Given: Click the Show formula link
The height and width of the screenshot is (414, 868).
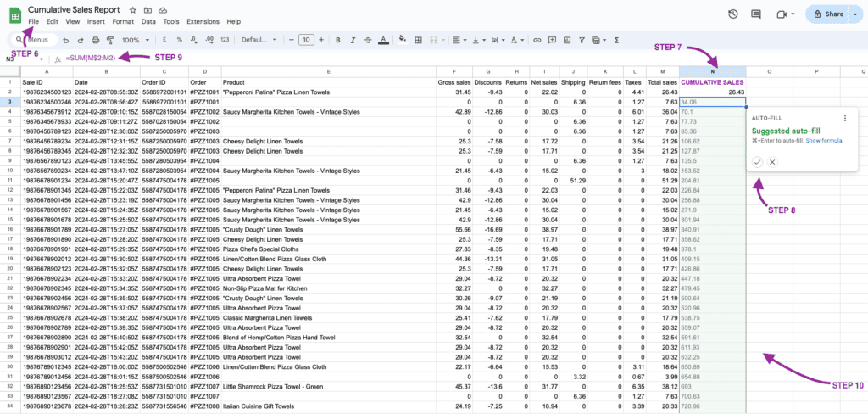Looking at the screenshot, I should pyautogui.click(x=824, y=141).
